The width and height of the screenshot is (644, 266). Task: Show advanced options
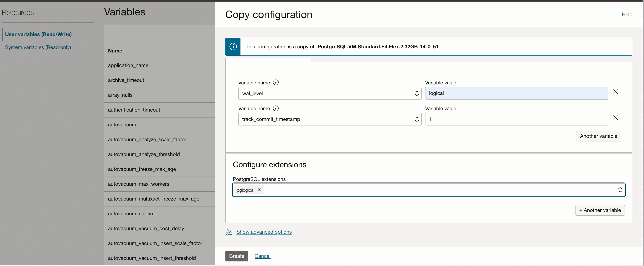click(x=264, y=232)
